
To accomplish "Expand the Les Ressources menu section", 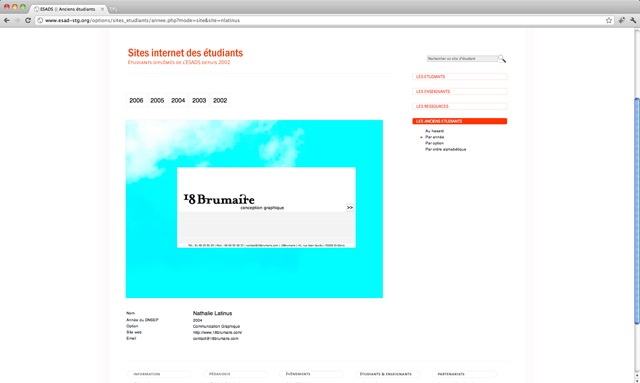I will point(460,106).
